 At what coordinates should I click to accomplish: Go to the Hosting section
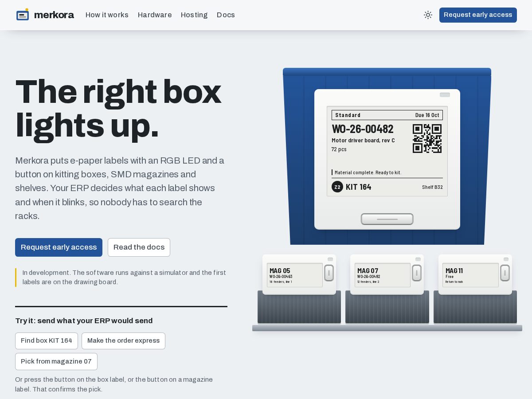[x=194, y=15]
